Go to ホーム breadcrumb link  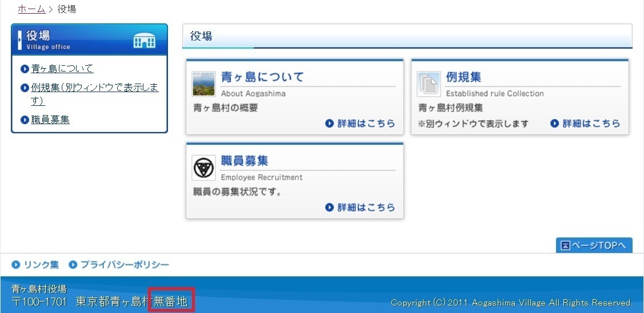tap(31, 9)
